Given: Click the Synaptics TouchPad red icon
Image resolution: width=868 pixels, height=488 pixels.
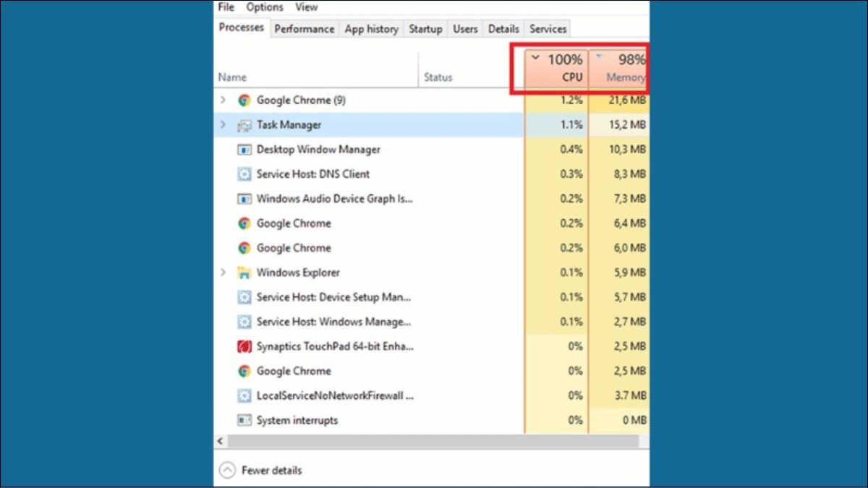Looking at the screenshot, I should (244, 346).
